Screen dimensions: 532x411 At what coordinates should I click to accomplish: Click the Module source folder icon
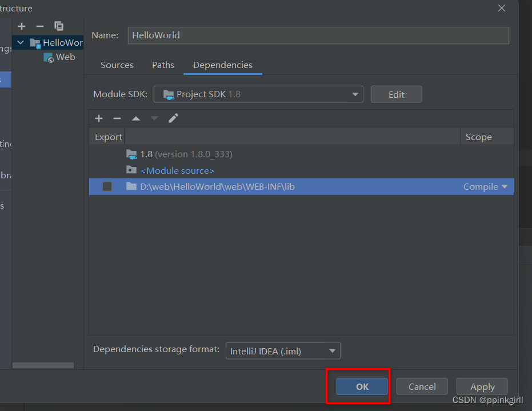point(131,169)
